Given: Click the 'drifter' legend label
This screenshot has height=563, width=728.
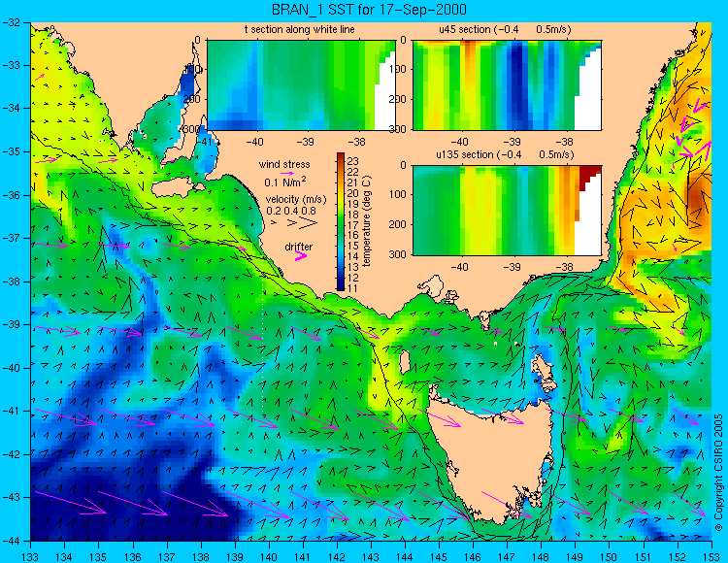Looking at the screenshot, I should 299,247.
